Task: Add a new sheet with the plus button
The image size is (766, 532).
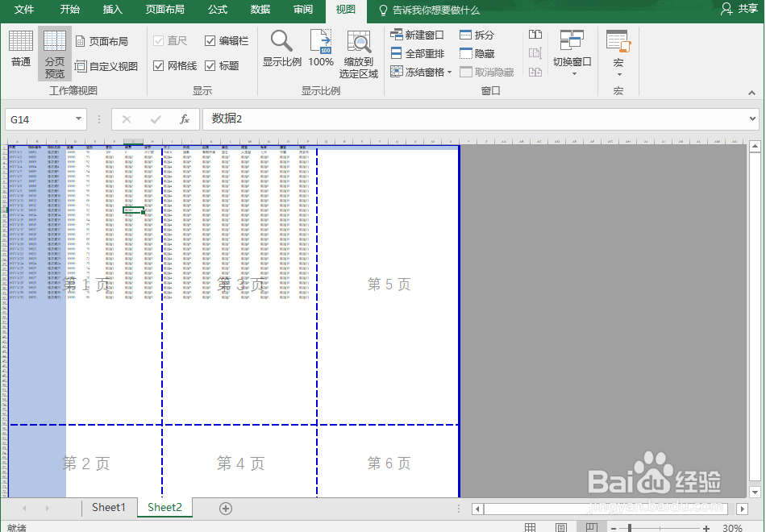Action: pyautogui.click(x=226, y=508)
